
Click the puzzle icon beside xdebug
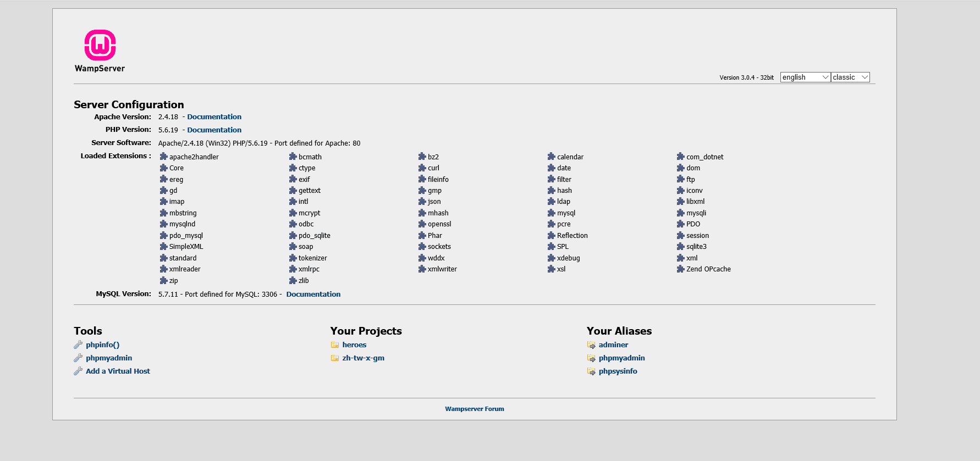(551, 258)
